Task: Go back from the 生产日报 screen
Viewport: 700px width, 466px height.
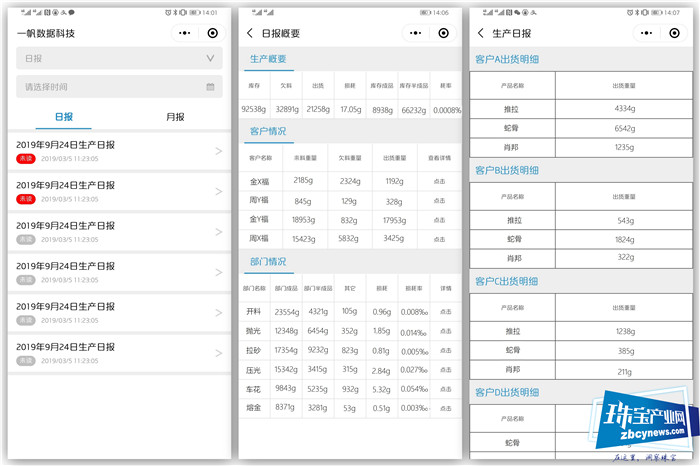Action: point(480,33)
